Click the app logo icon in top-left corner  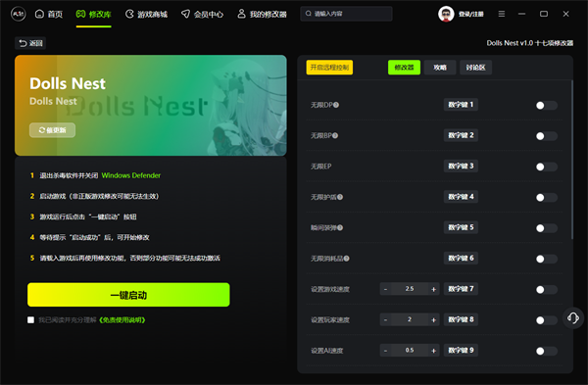coord(19,15)
